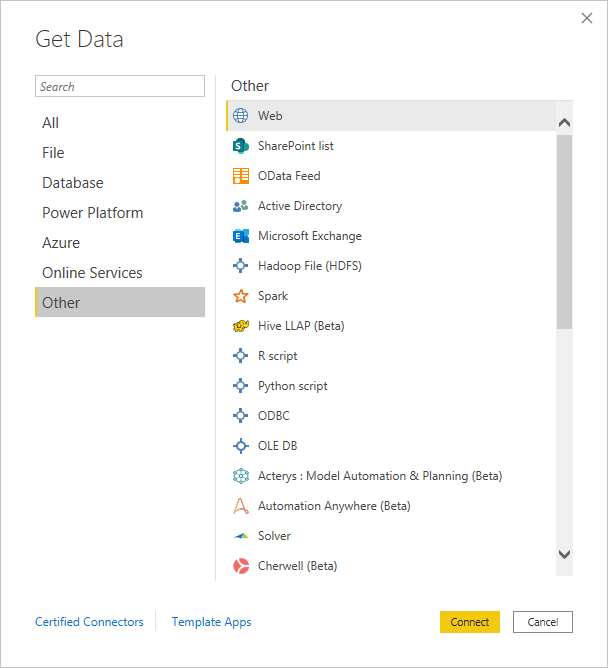Click the Spark star icon
608x668 pixels.
pyautogui.click(x=241, y=296)
